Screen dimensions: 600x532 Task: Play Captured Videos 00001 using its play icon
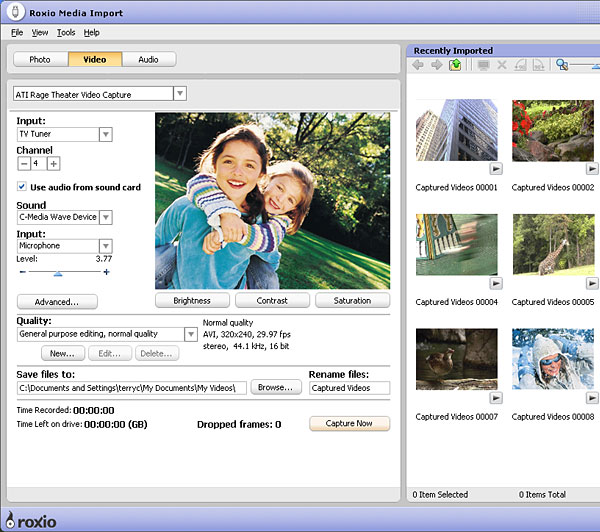click(496, 169)
